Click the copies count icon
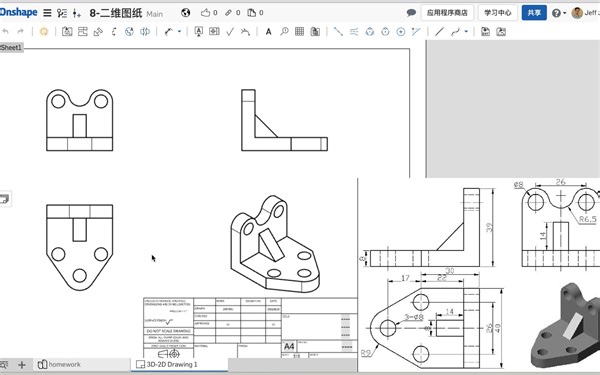 tap(251, 13)
